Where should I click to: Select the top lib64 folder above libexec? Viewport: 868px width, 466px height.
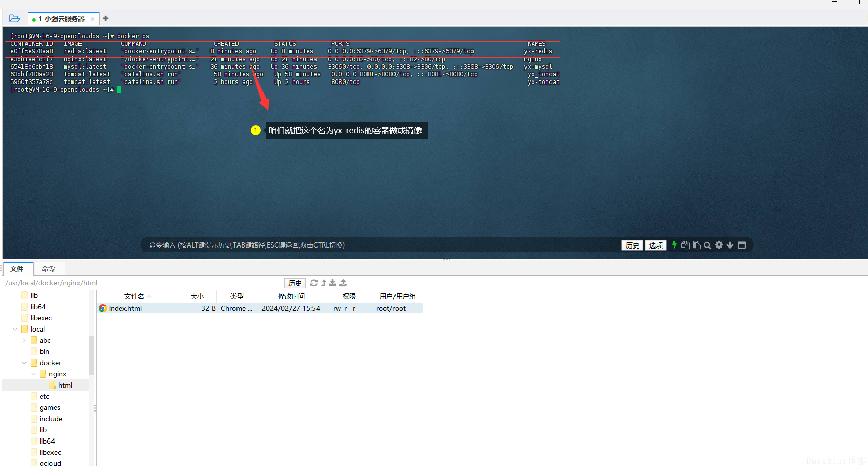tap(38, 307)
